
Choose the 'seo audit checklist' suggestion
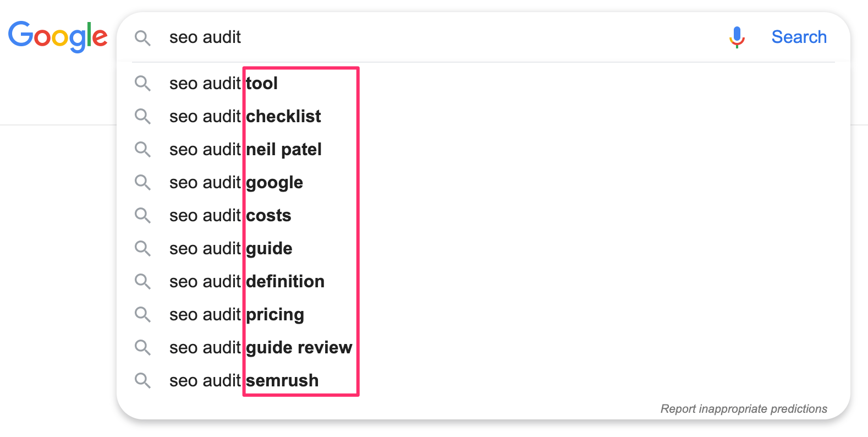(245, 117)
